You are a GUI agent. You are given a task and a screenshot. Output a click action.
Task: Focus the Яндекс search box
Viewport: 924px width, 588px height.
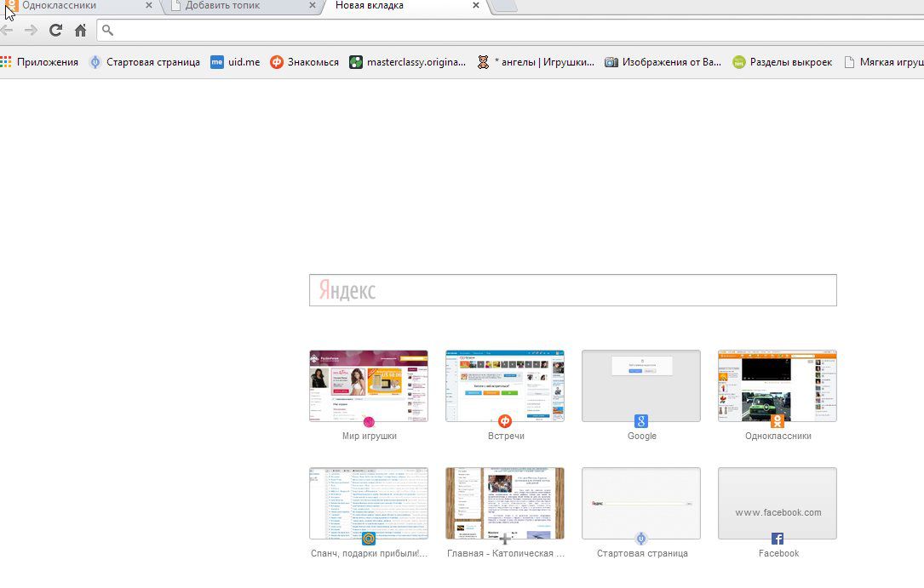click(573, 290)
